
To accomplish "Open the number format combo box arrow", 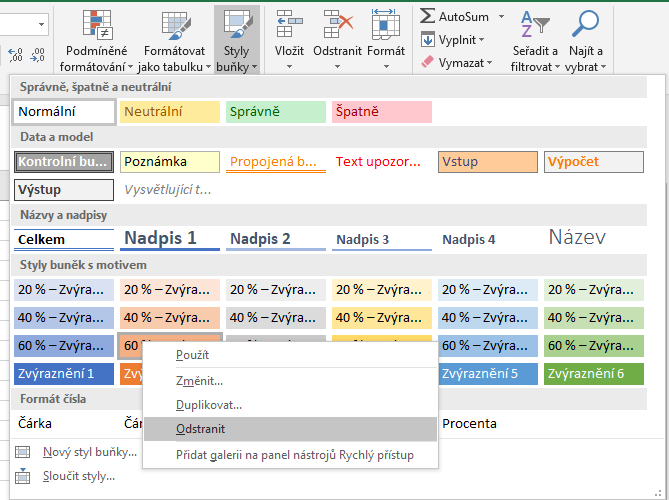I will (41, 24).
